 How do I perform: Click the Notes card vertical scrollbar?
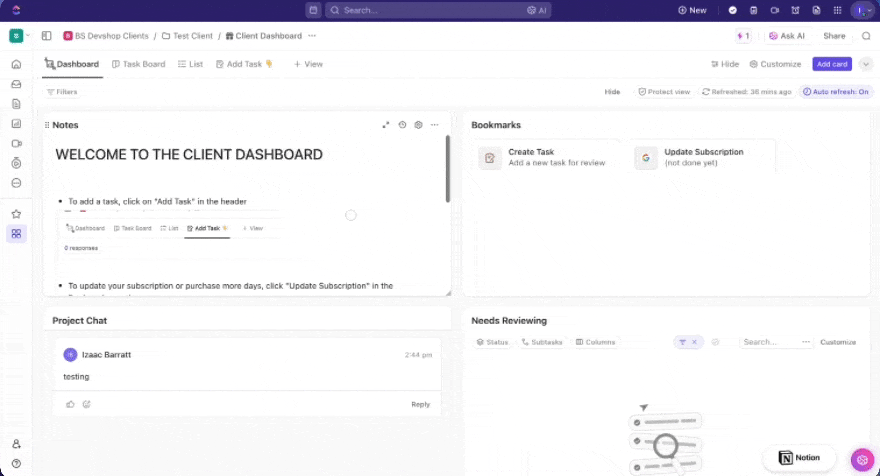[447, 168]
